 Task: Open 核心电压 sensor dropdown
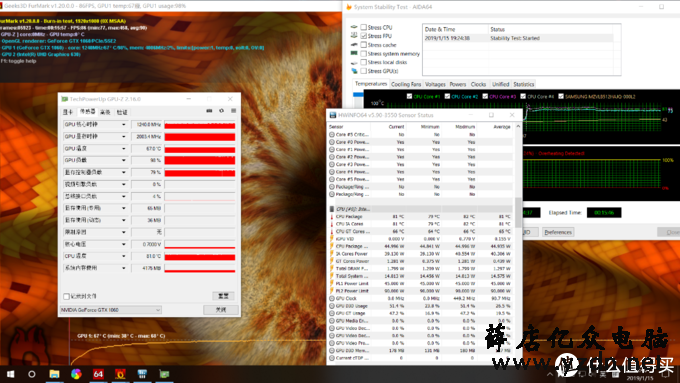[x=124, y=245]
